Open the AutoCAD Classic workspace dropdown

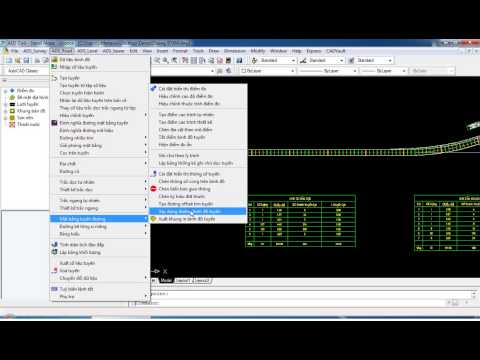pos(28,71)
